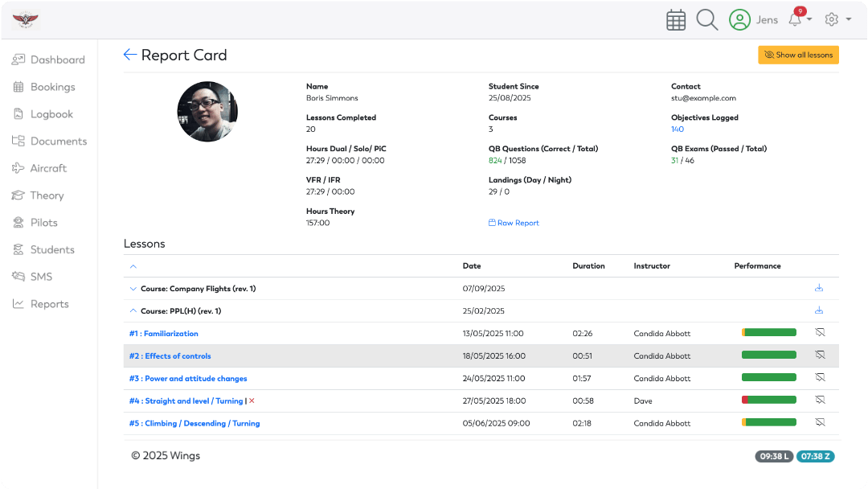Viewport: 868px width, 489px height.
Task: Toggle the comment icon for Familiarization lesson
Action: tap(820, 333)
